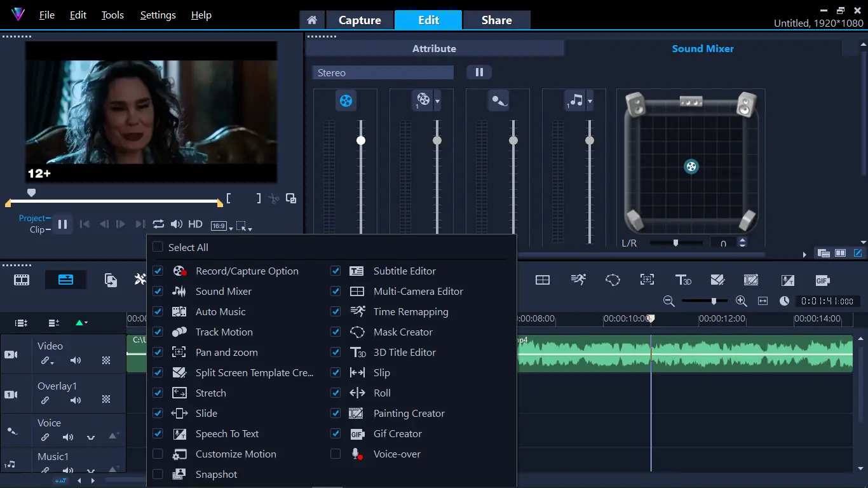Switch preview to Clip mode

click(37, 229)
